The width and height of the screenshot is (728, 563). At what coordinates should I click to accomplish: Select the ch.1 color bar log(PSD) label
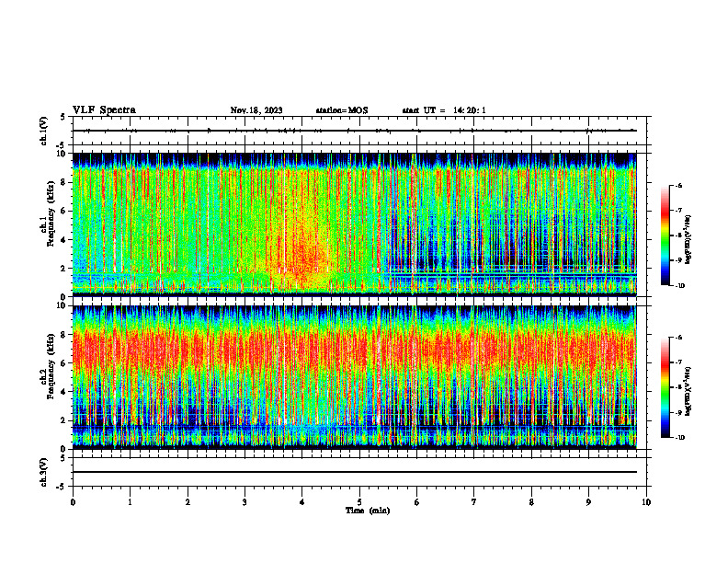[688, 240]
